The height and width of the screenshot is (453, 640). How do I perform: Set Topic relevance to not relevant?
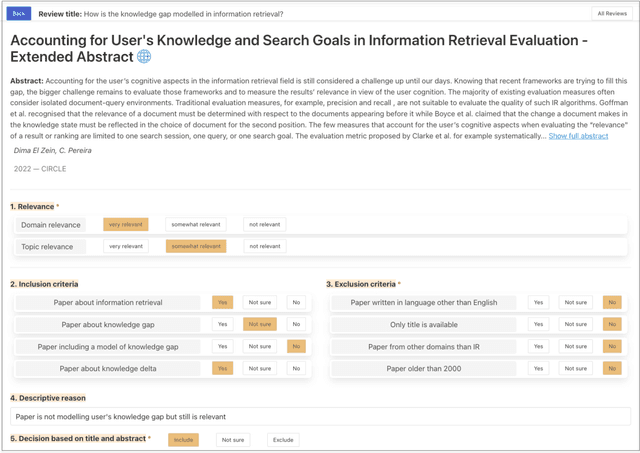pyautogui.click(x=264, y=246)
